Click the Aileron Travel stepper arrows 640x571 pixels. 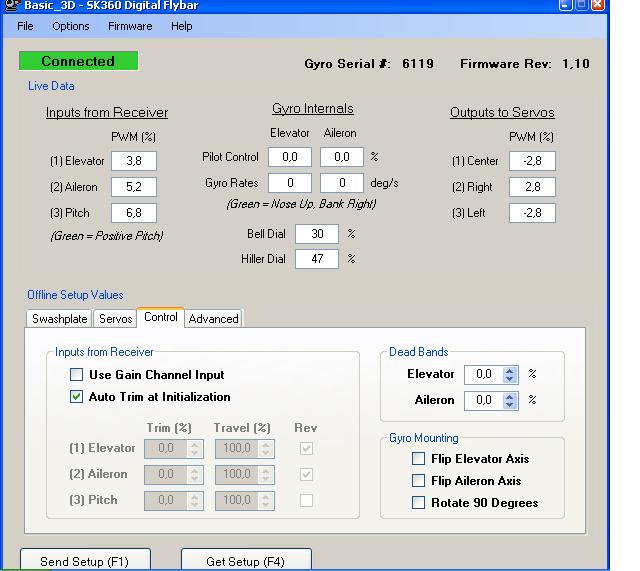(x=266, y=474)
